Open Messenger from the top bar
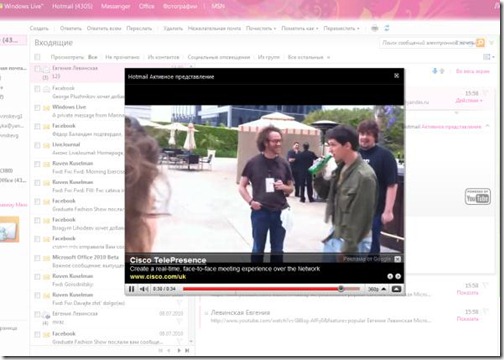Image resolution: width=504 pixels, height=360 pixels. click(x=116, y=6)
